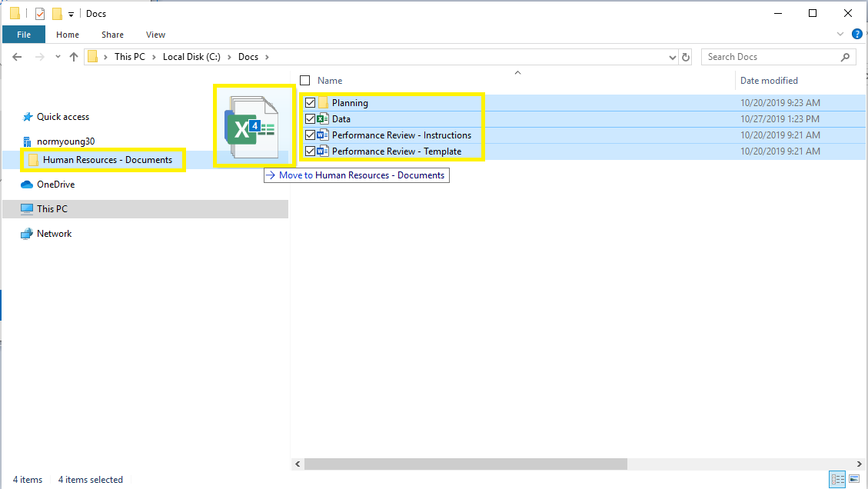Click the OneDrive cloud icon
Image resolution: width=868 pixels, height=489 pixels.
(x=27, y=185)
